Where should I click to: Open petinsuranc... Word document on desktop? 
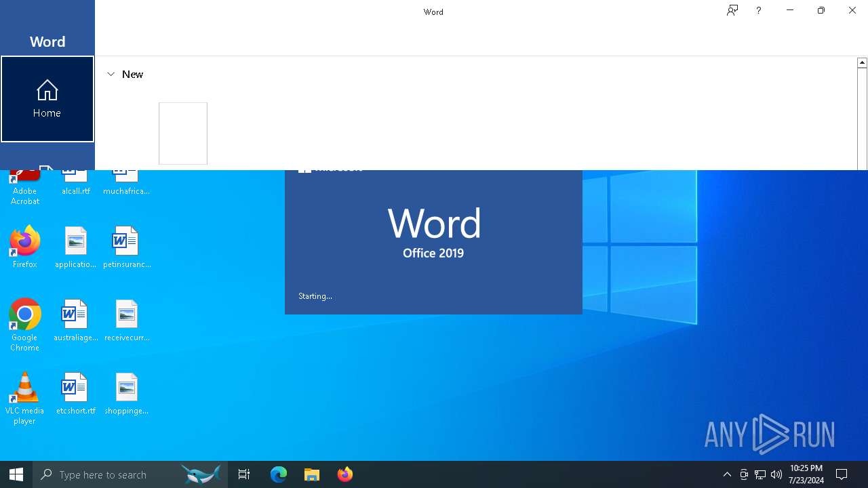coord(127,247)
